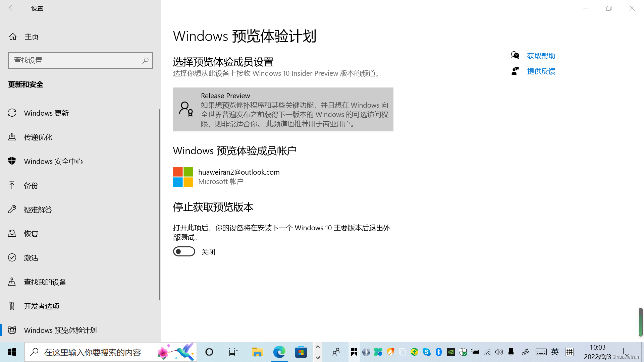Image resolution: width=644 pixels, height=362 pixels.
Task: Open the 疑难解答 troubleshooting page
Action: coord(38,210)
